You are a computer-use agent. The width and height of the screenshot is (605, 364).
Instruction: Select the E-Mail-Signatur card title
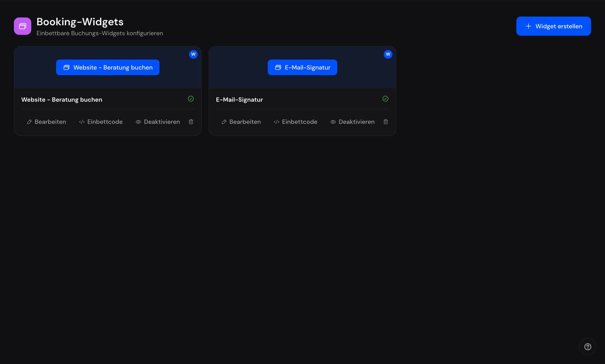239,99
